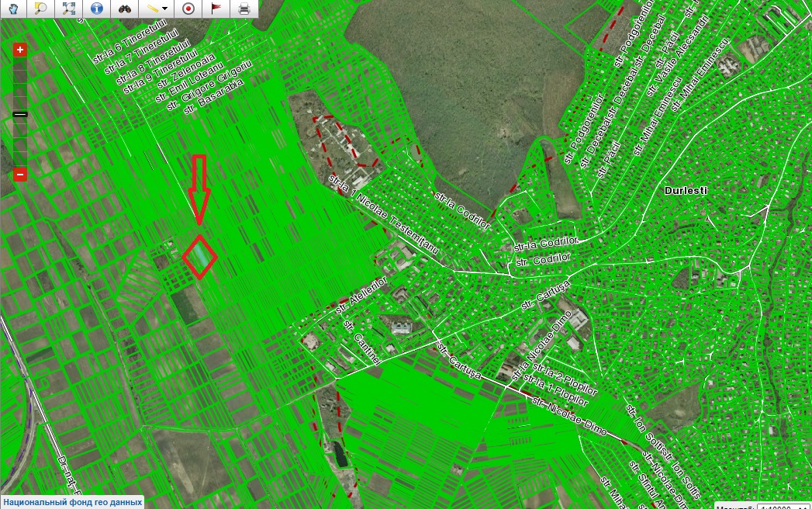The width and height of the screenshot is (812, 509).
Task: Select the yellow ruler measure tool
Action: coord(153,9)
